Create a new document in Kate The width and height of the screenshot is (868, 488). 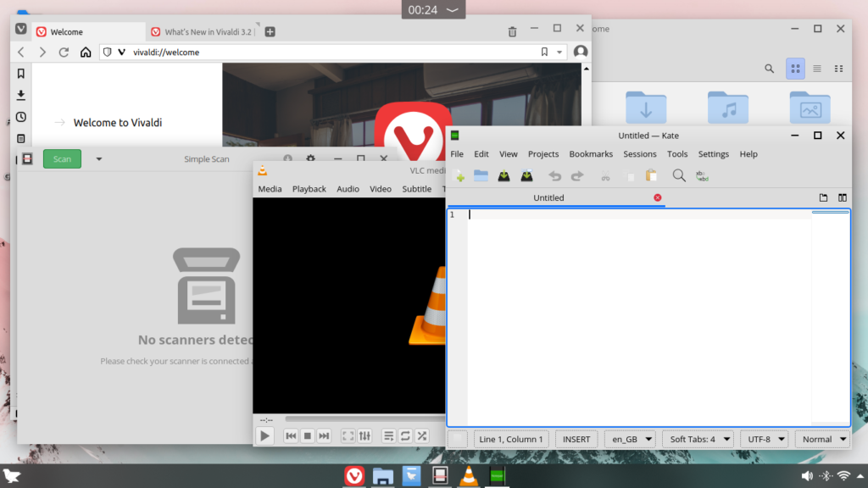click(x=459, y=175)
